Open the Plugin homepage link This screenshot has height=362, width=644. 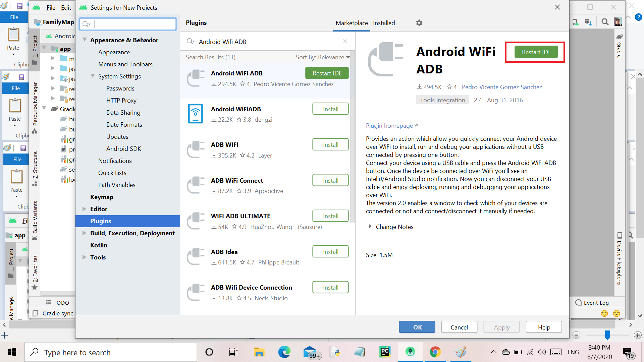point(391,126)
